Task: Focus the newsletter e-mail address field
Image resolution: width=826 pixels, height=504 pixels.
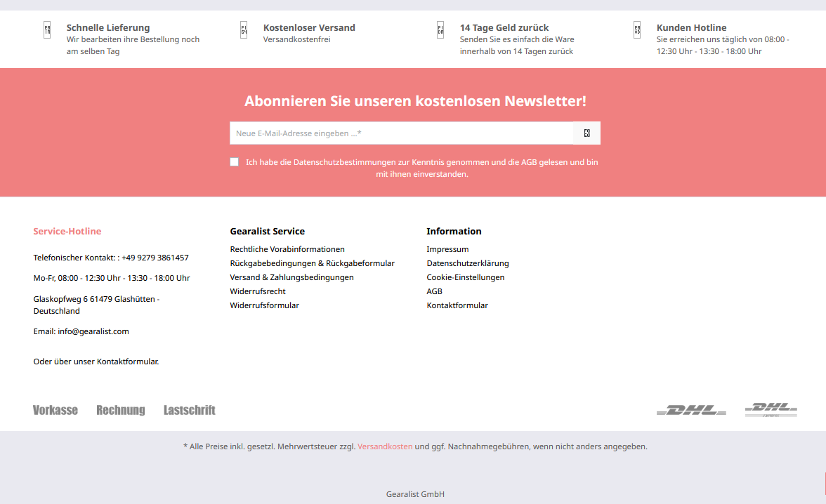Action: (x=402, y=133)
